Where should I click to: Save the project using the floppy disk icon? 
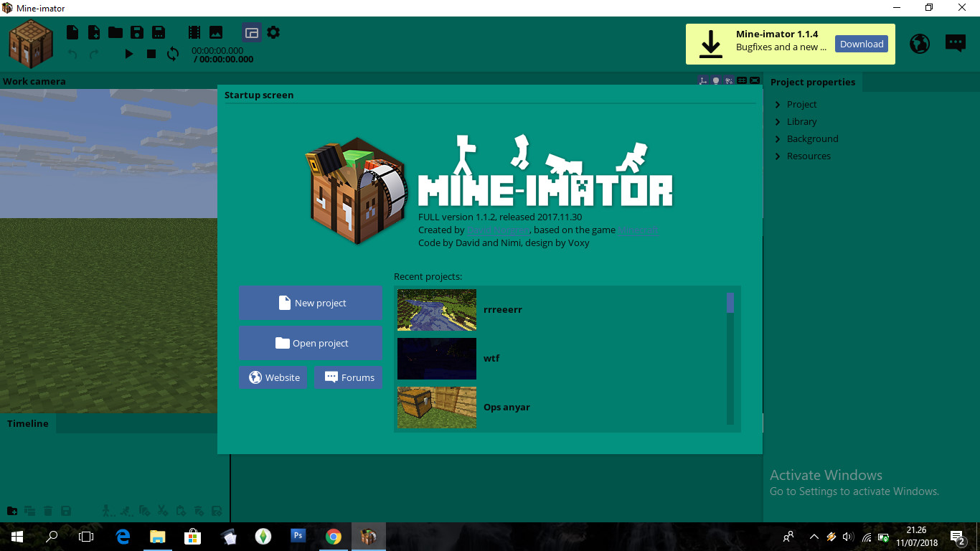pos(136,32)
